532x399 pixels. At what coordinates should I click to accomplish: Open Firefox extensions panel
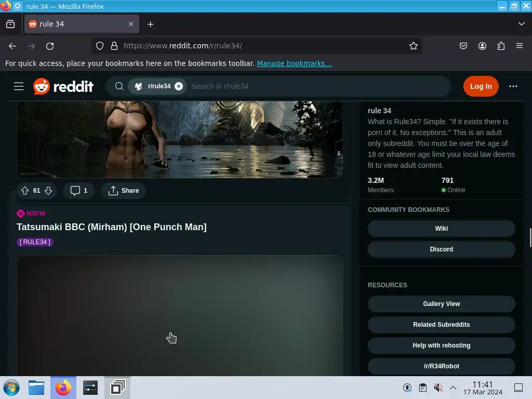pyautogui.click(x=501, y=46)
